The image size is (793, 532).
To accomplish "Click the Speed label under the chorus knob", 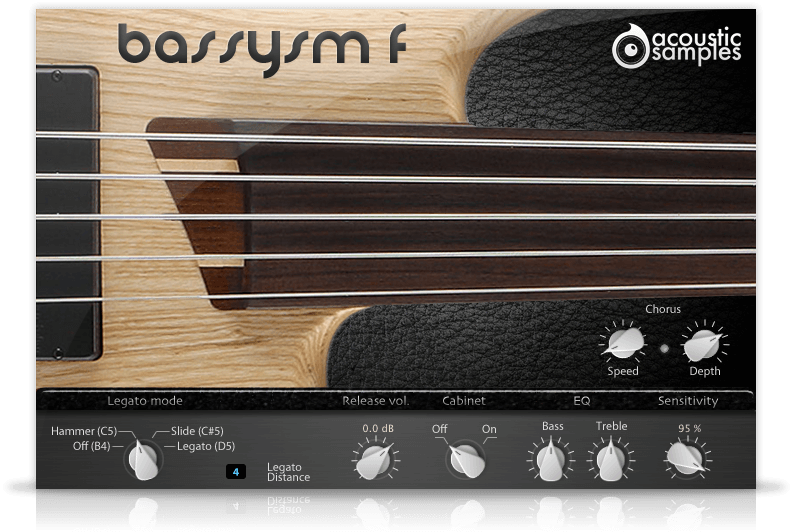I will 623,371.
